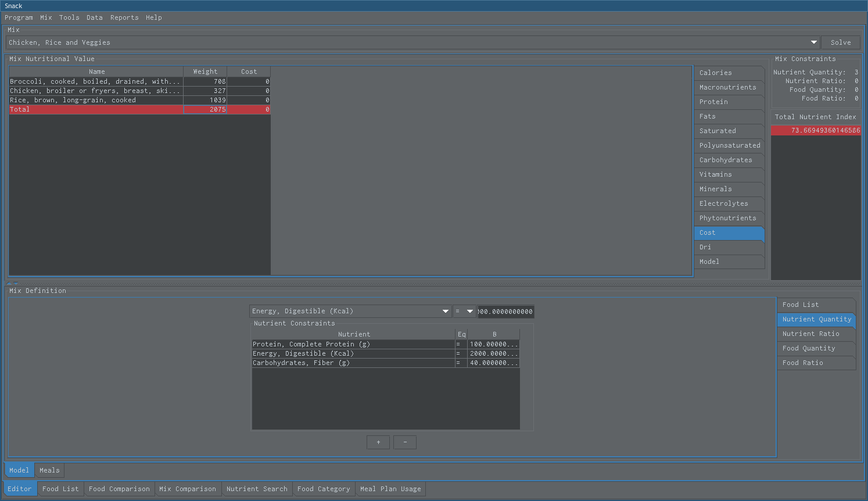
Task: Switch to the Food Category tab
Action: pos(324,489)
